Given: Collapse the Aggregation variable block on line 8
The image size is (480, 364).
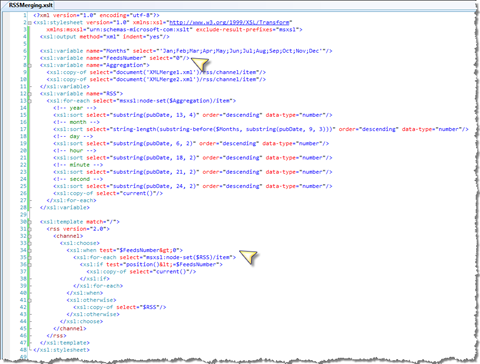Looking at the screenshot, I should (30, 65).
